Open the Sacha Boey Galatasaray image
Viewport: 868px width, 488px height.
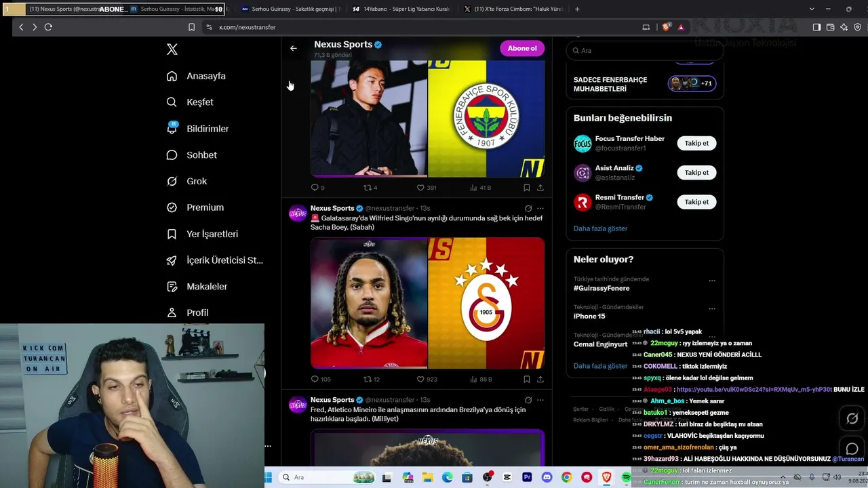[427, 303]
